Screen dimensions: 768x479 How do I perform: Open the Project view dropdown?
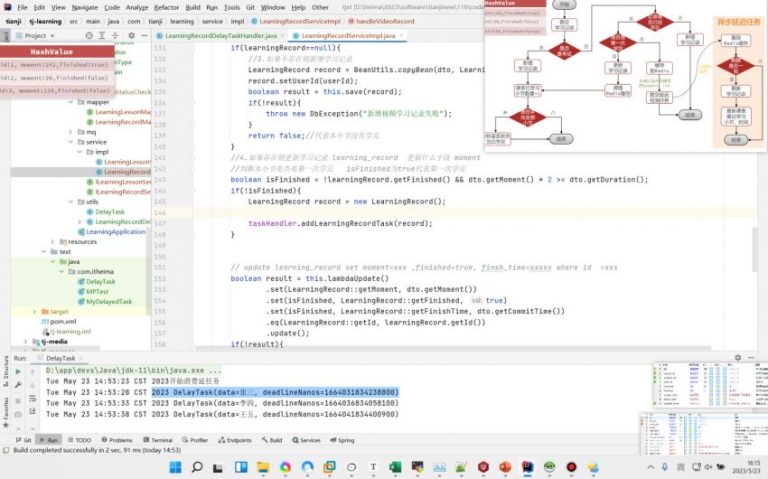(44, 35)
